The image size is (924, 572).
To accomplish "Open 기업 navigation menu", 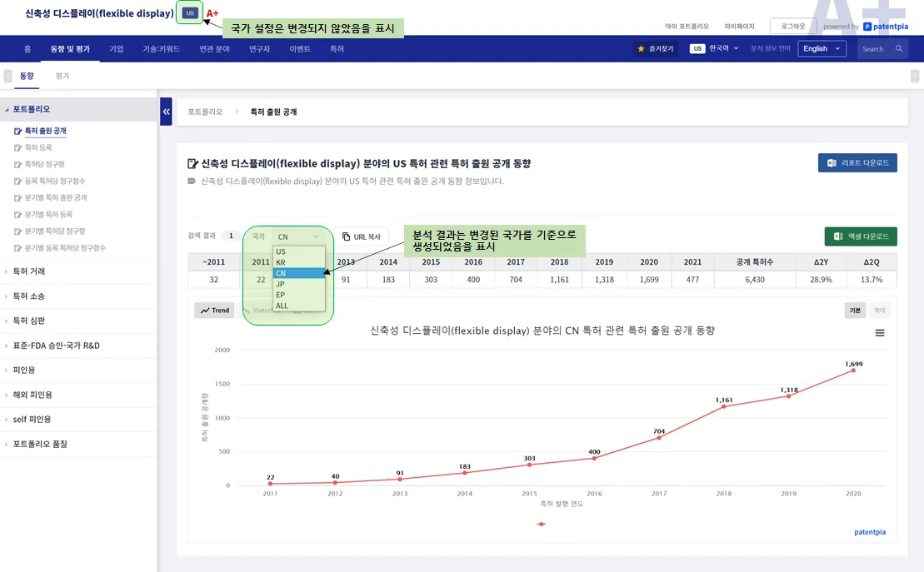I will [x=116, y=49].
